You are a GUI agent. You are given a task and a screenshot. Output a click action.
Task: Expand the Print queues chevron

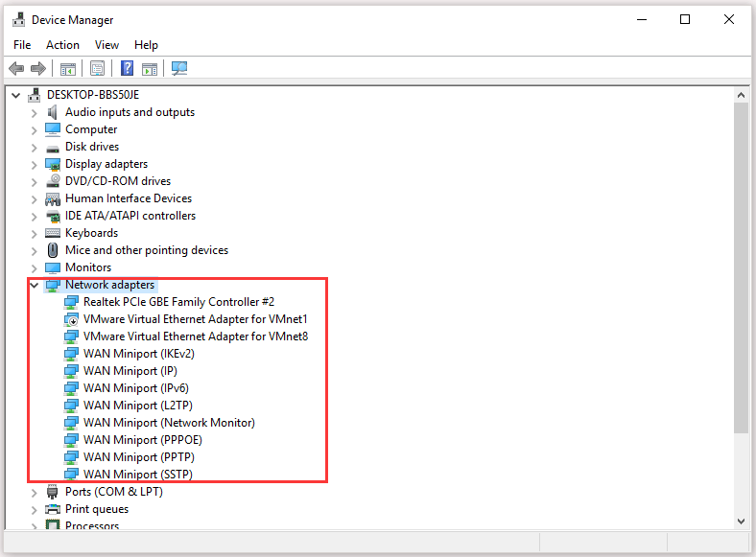(34, 510)
